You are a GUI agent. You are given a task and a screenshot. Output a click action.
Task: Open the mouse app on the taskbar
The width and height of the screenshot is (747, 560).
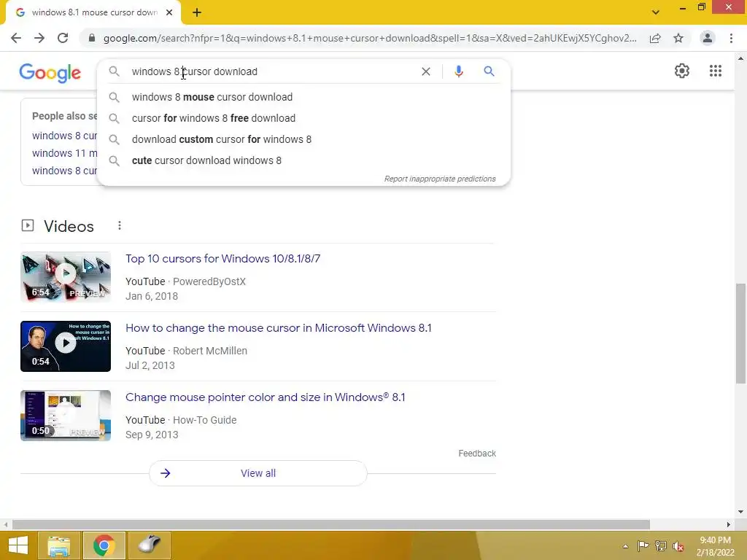pos(149,545)
